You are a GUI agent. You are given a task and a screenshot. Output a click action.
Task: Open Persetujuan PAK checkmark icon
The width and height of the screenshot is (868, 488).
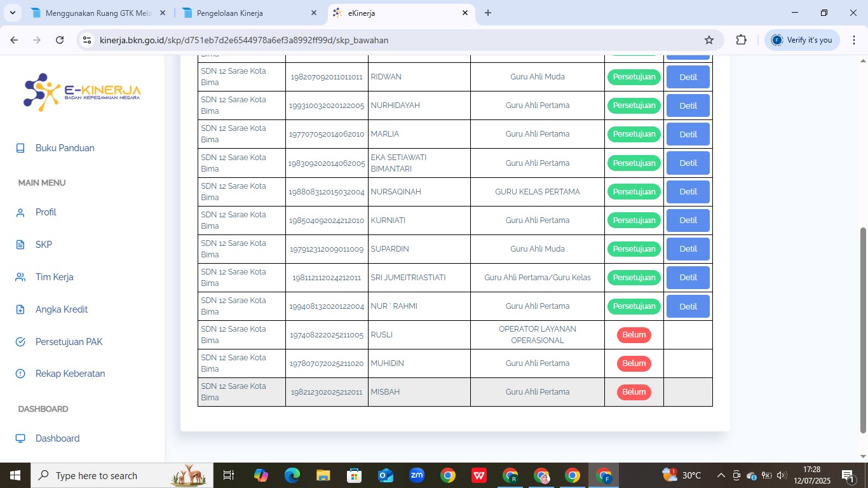tap(20, 342)
